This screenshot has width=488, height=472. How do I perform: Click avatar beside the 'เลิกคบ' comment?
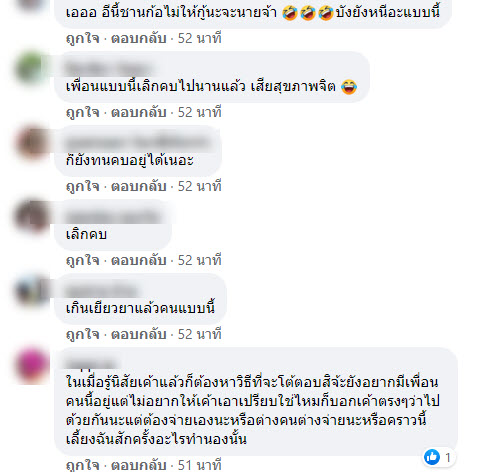tap(31, 216)
